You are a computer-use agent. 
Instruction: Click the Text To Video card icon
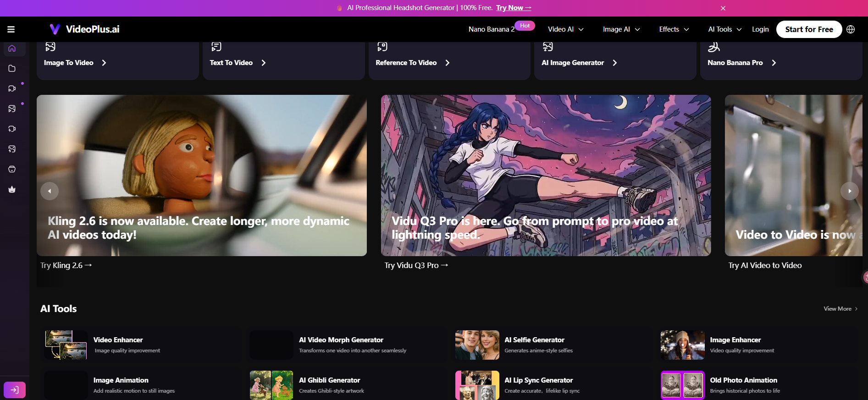pyautogui.click(x=216, y=46)
